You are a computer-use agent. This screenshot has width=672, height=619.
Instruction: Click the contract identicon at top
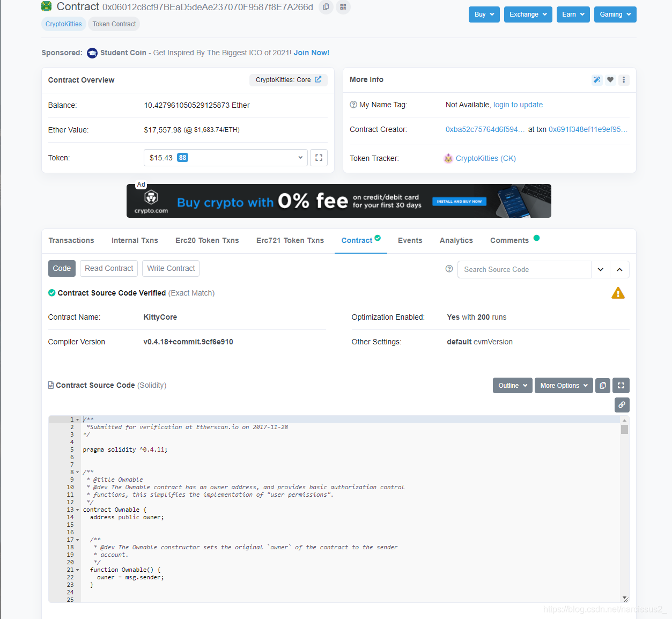47,6
